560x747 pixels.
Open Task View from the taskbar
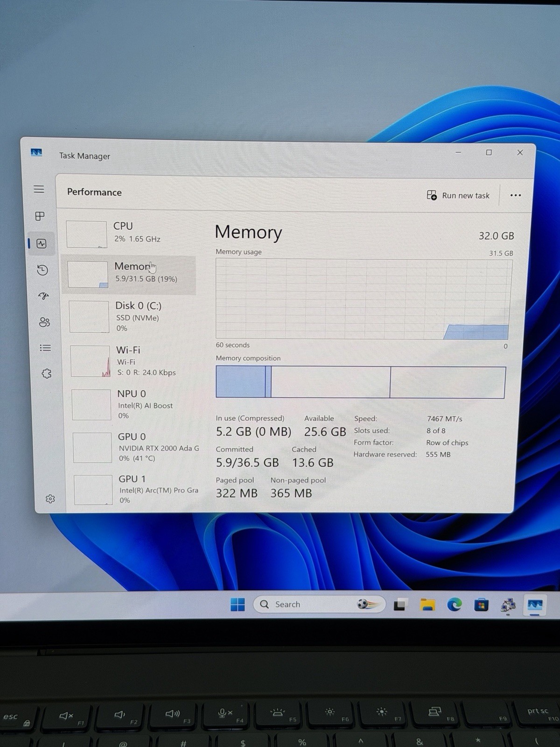(x=400, y=605)
